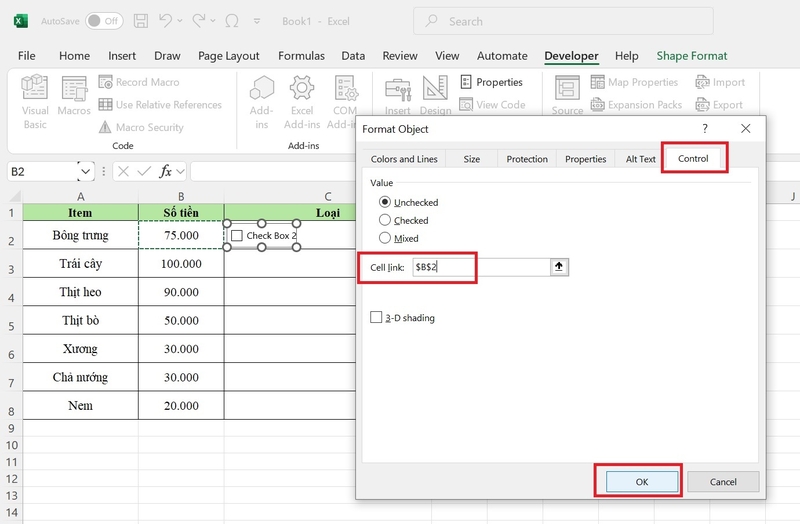This screenshot has height=524, width=800.
Task: Click the formula bar cancel X
Action: click(123, 171)
